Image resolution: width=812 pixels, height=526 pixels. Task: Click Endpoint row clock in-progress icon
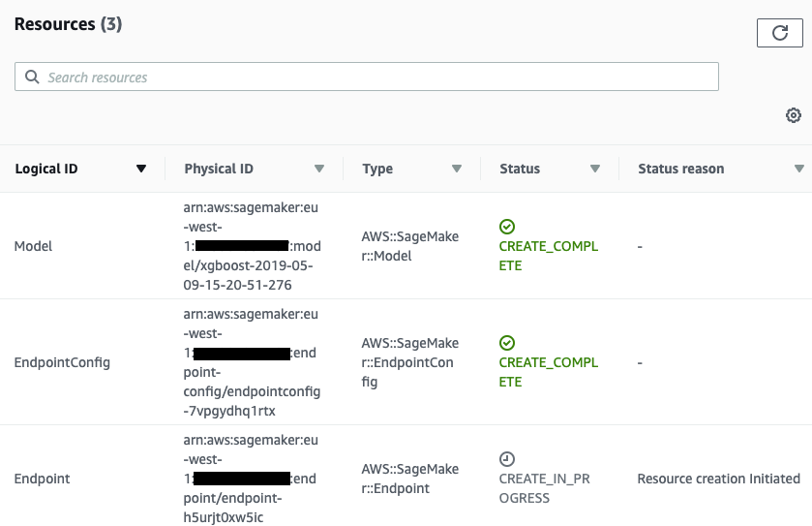point(507,458)
